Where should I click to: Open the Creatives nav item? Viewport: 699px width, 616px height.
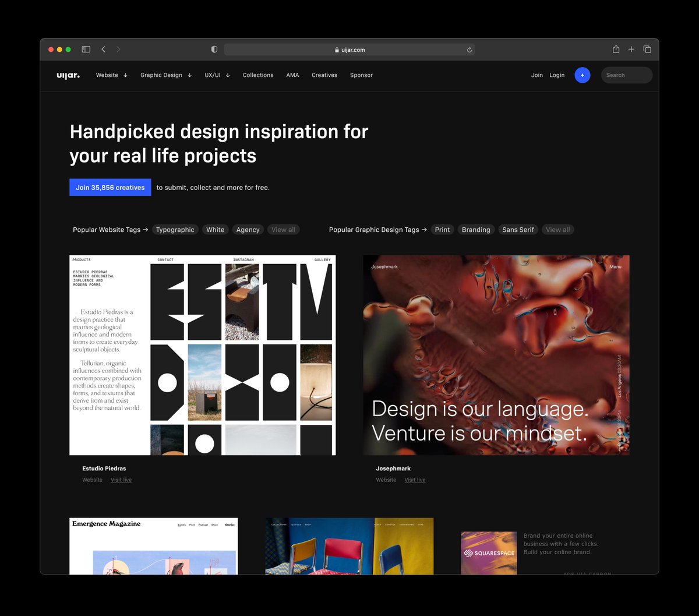[x=324, y=75]
